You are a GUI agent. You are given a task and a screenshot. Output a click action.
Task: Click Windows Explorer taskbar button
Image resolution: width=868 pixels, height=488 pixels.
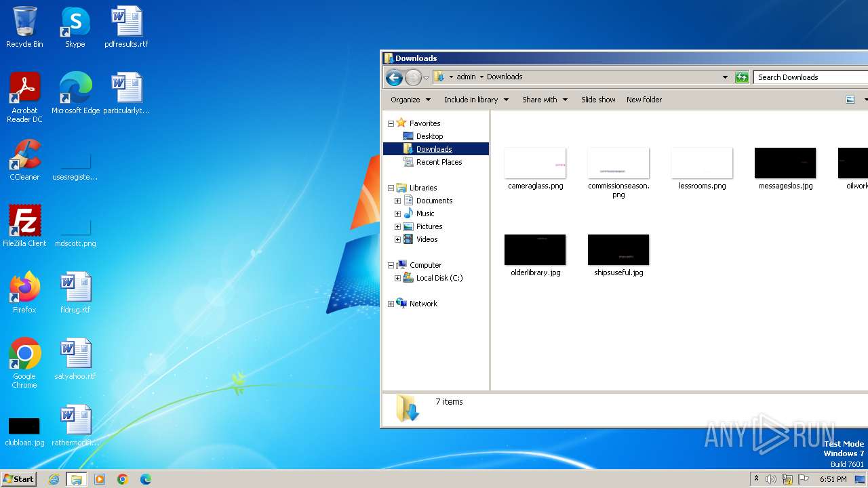tap(77, 479)
